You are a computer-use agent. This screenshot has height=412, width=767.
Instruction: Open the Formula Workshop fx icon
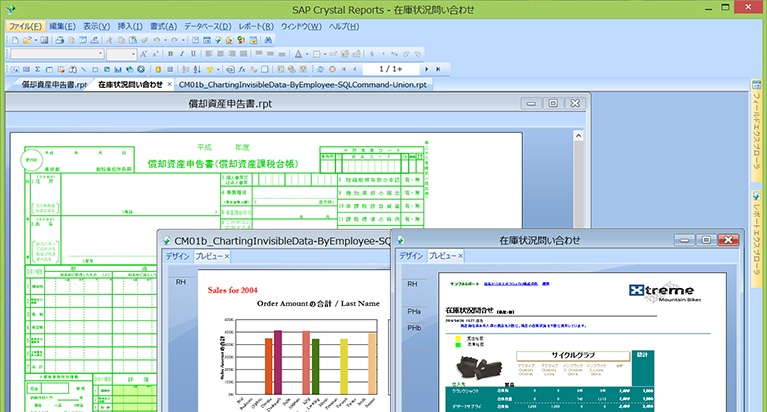(242, 69)
